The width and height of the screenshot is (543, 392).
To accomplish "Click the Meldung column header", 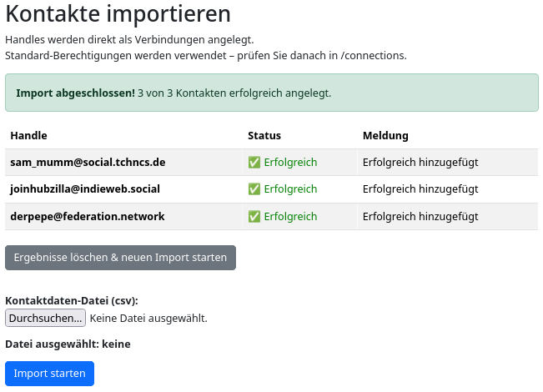I will (385, 135).
